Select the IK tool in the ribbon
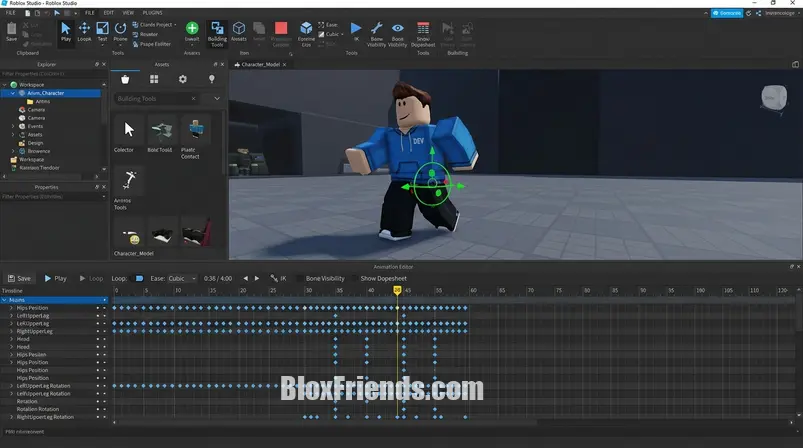Screen dimensions: 803x448 [355, 31]
